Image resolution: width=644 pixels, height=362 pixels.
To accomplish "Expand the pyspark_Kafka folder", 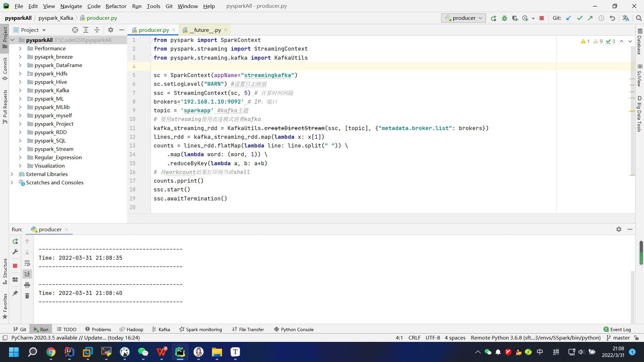I will click(20, 90).
